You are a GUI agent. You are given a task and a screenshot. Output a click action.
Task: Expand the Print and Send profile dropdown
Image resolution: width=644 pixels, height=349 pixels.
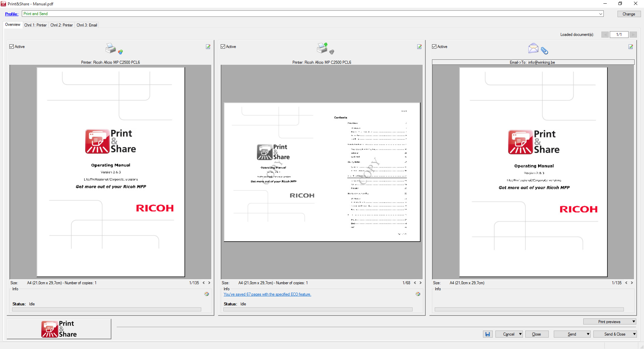pos(601,14)
